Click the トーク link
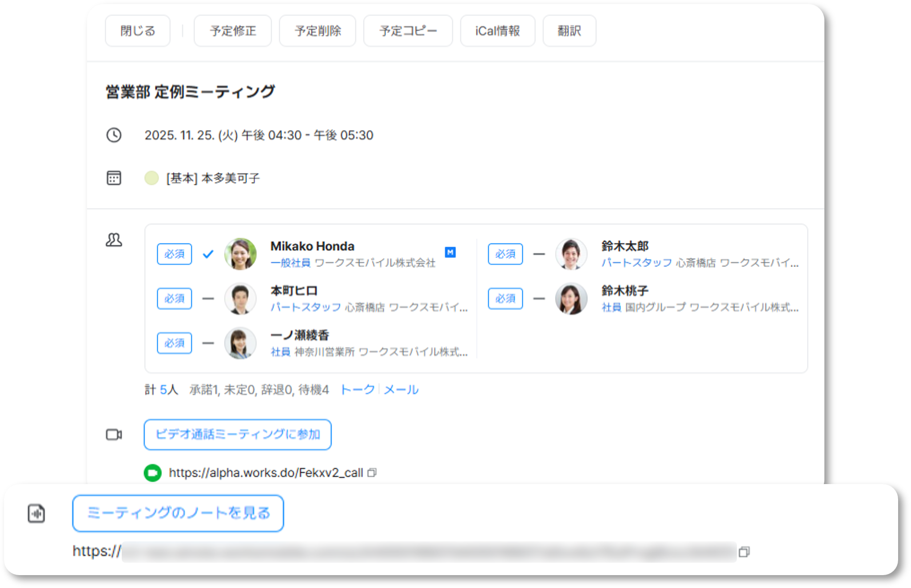Screen dimensions: 911x588 tap(358, 389)
